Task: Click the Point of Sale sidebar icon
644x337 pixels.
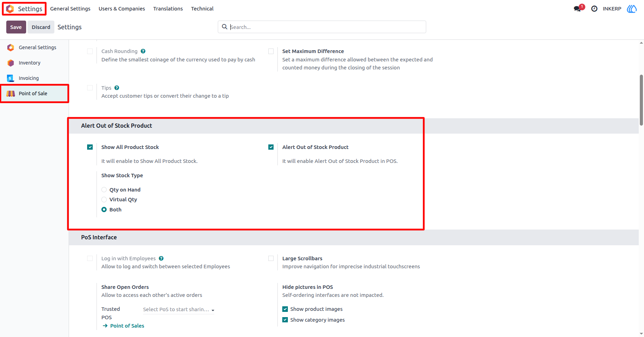Action: [11, 93]
